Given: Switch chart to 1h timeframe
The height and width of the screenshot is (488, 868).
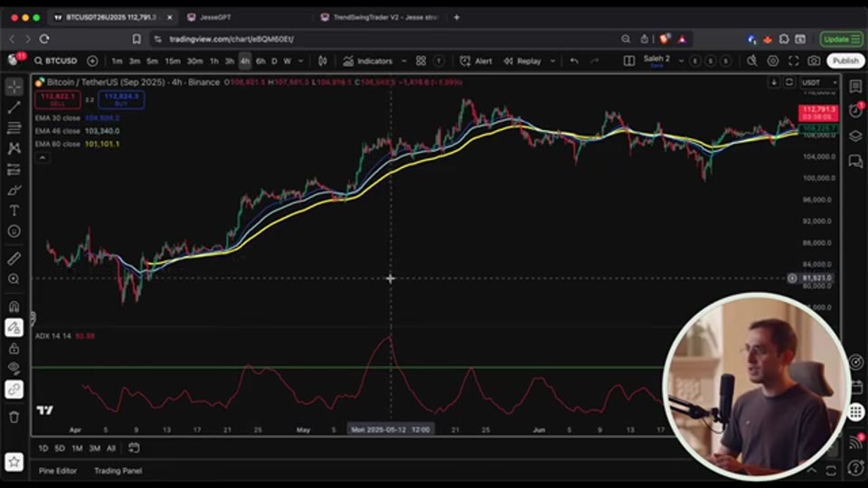Looking at the screenshot, I should click(x=214, y=61).
